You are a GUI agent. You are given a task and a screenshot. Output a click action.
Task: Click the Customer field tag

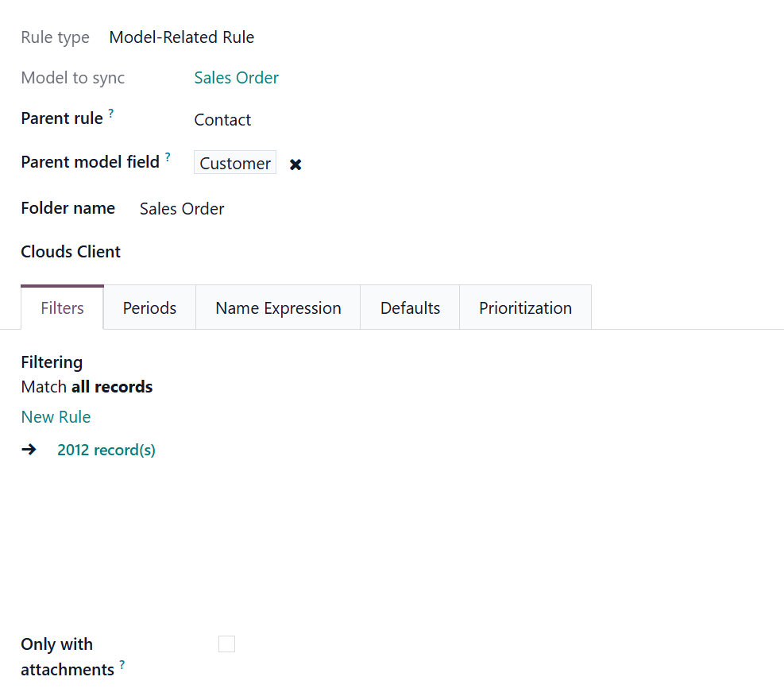[x=235, y=164]
